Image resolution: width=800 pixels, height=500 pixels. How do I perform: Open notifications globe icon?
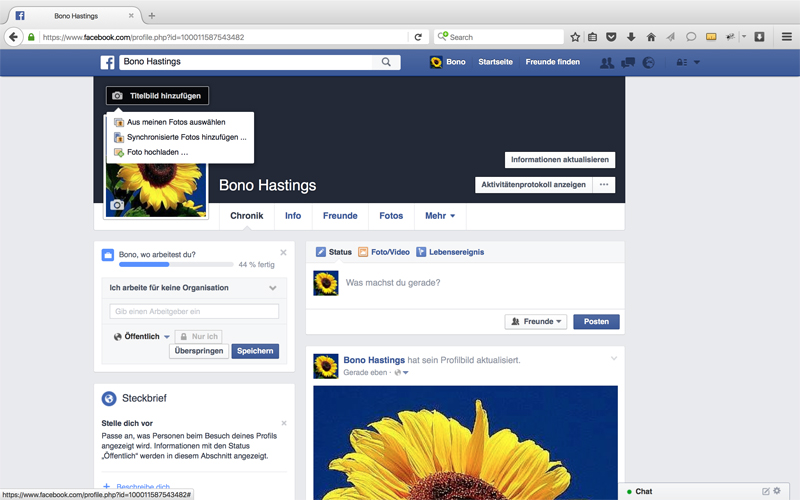[648, 63]
